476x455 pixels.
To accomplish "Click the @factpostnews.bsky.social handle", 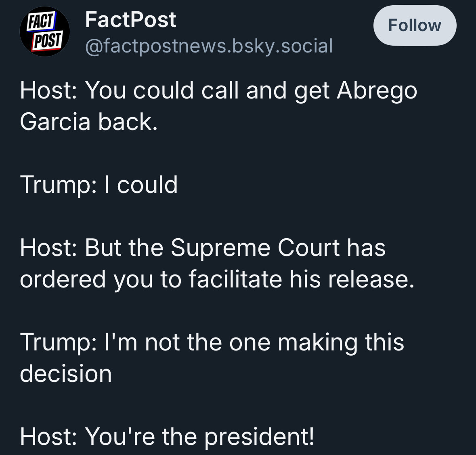I will [x=209, y=46].
